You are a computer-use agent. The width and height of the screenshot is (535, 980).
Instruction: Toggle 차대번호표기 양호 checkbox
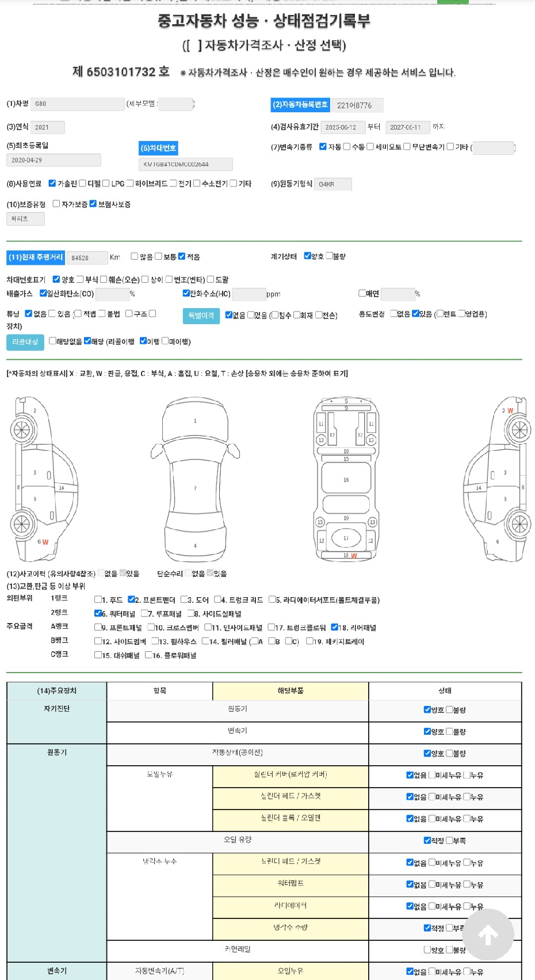pyautogui.click(x=56, y=280)
